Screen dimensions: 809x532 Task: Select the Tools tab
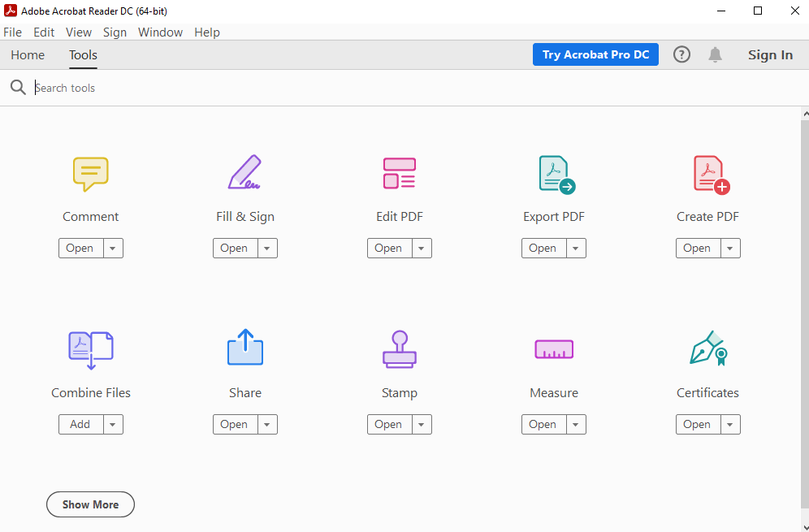[83, 54]
